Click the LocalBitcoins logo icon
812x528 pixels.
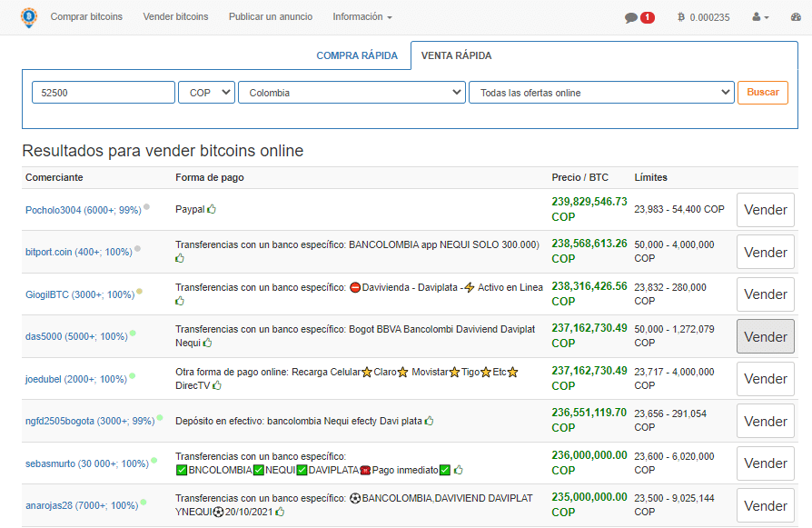[x=29, y=17]
